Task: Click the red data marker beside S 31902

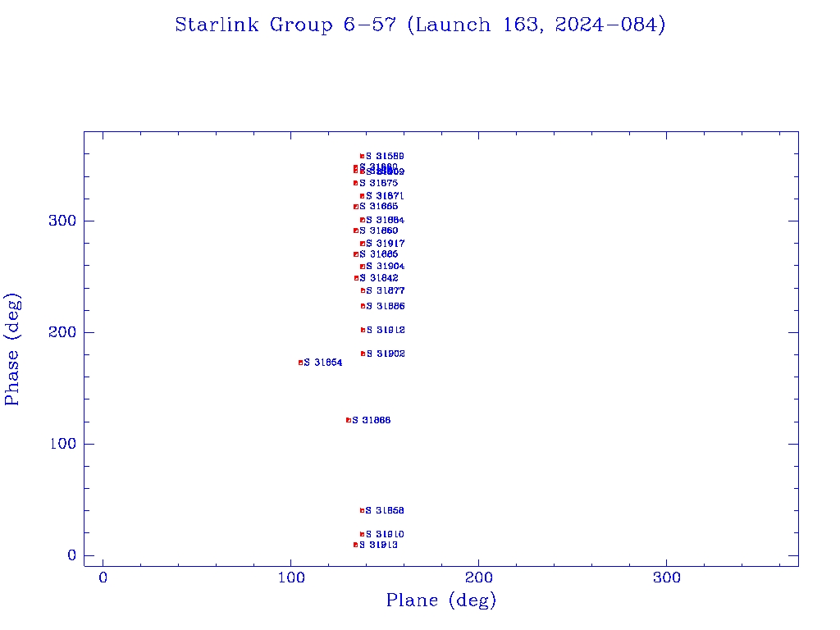Action: tap(363, 354)
